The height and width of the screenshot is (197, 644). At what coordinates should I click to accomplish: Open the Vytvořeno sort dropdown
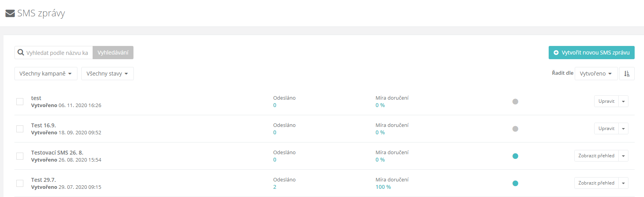(x=596, y=74)
